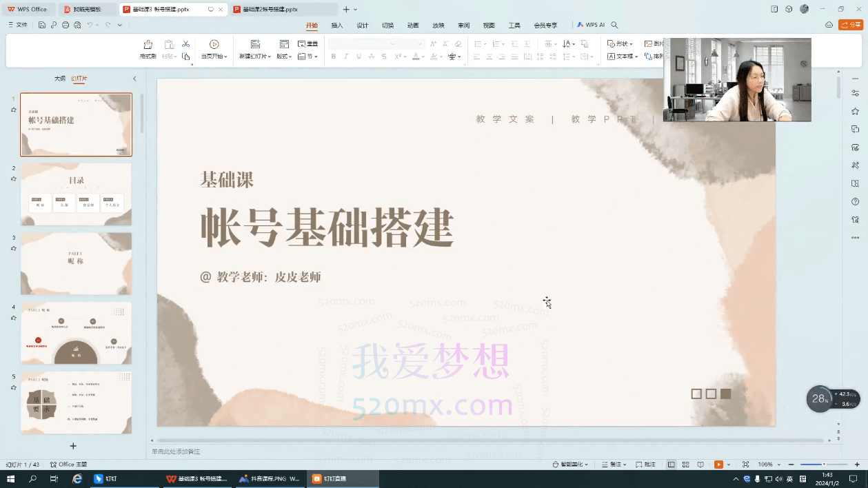This screenshot has width=868, height=488.
Task: Switch to Slide Sorter view icon
Action: (686, 465)
